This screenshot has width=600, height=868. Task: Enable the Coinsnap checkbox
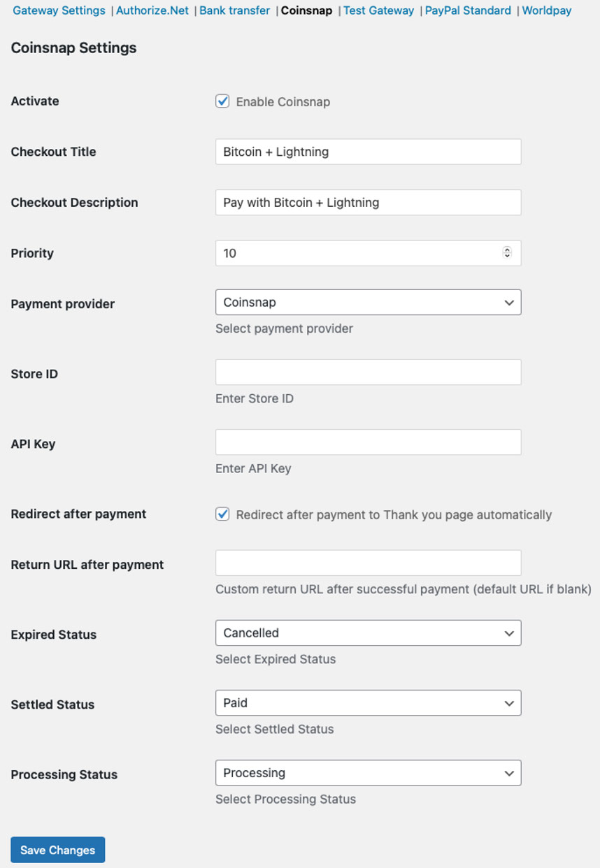coord(222,101)
